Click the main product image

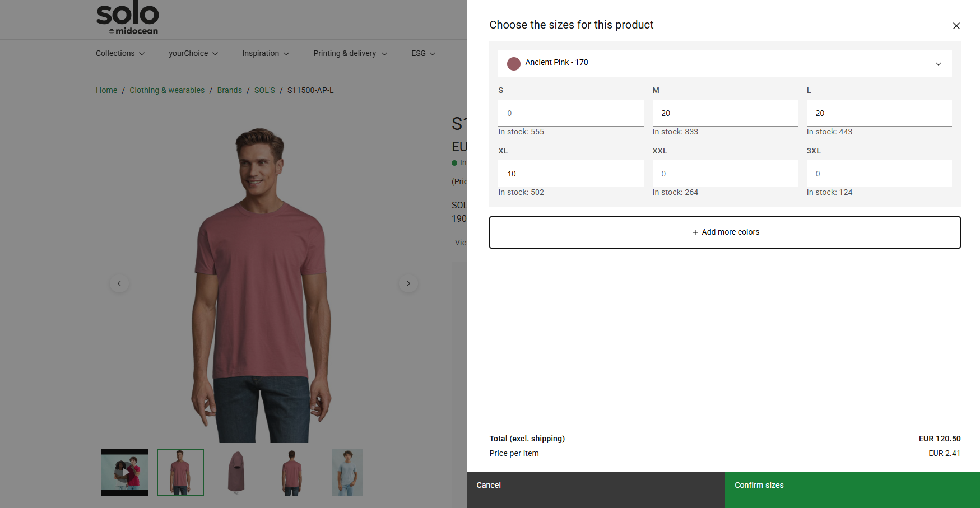pyautogui.click(x=261, y=285)
